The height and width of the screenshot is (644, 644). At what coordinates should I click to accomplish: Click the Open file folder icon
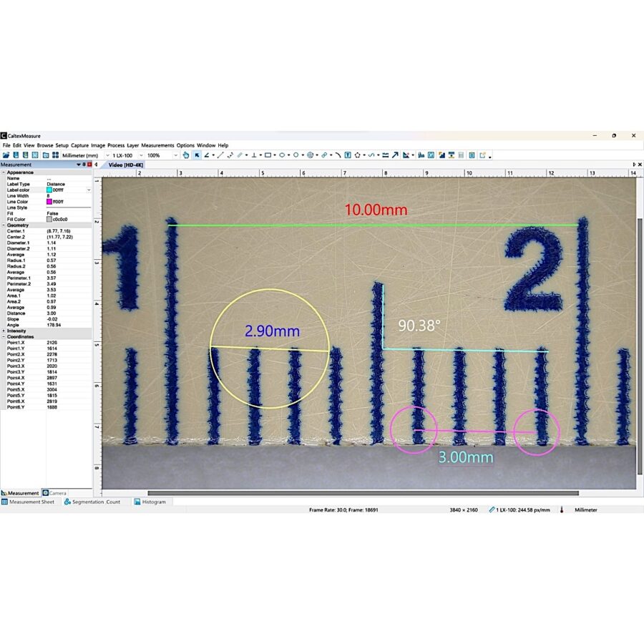[x=6, y=155]
